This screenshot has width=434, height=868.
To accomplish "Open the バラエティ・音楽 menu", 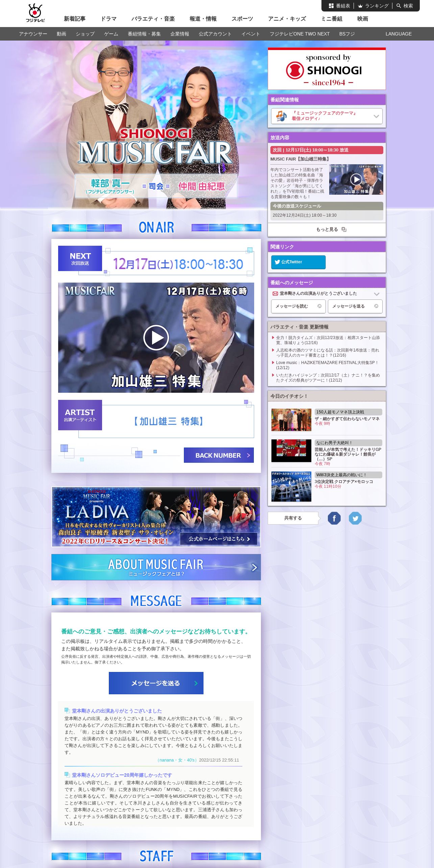I will coord(153,19).
